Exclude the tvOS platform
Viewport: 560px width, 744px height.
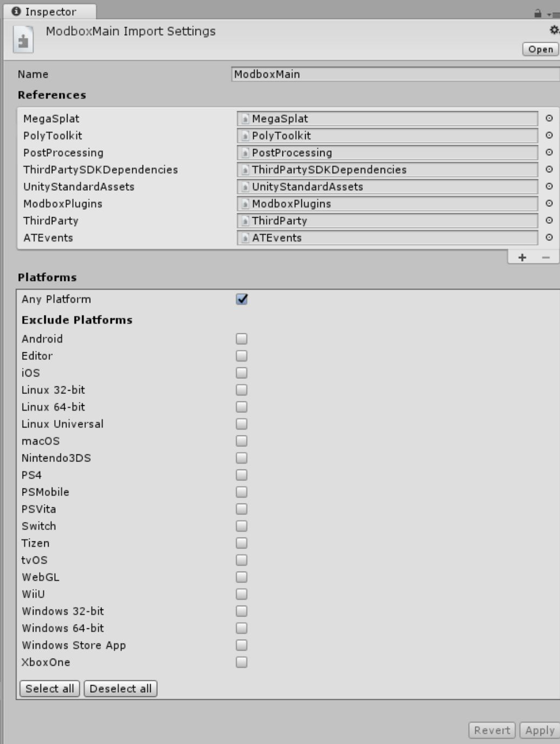[241, 560]
